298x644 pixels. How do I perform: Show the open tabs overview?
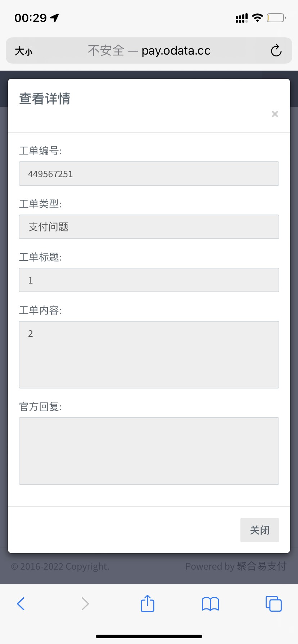(x=273, y=603)
